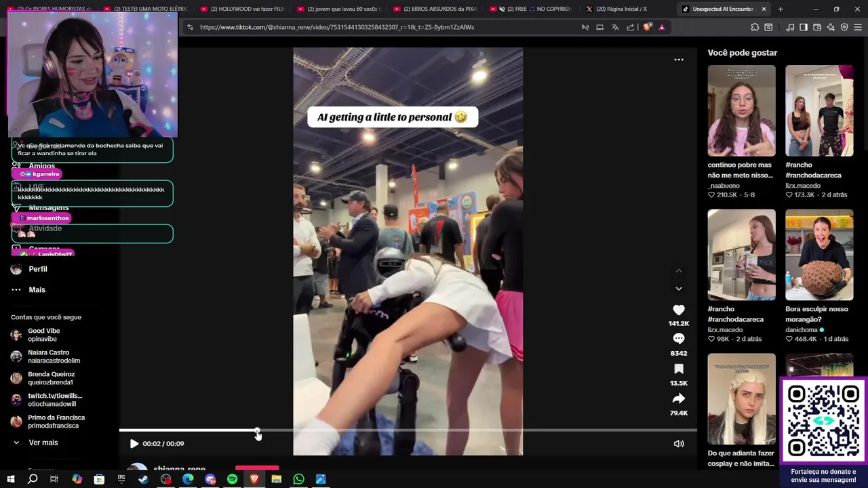This screenshot has width=868, height=488.
Task: Open the Brave VPN shield icon
Action: pos(844,27)
